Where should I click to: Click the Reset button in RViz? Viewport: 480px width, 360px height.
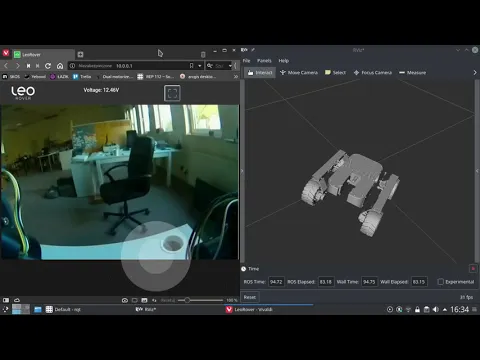coord(250,297)
